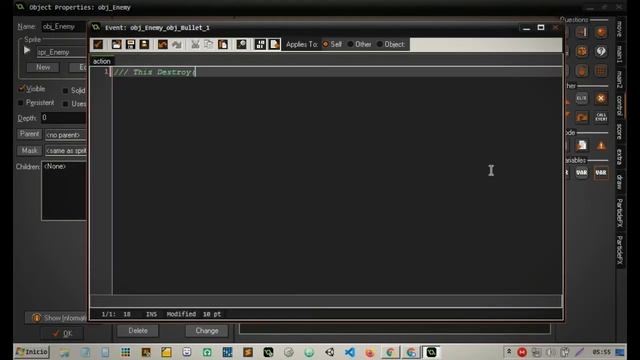Switch to the draw actions tab
Viewport: 640px width, 360px height.
coord(620,182)
